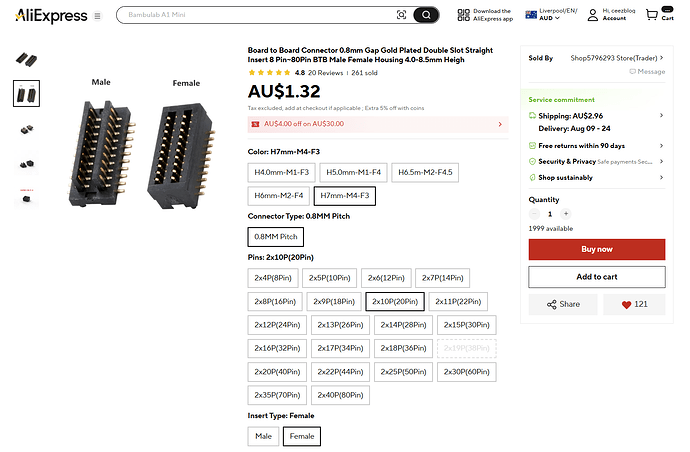This screenshot has height=452, width=690.
Task: Expand Shipping AU$2.96 details chevron
Action: click(x=661, y=115)
